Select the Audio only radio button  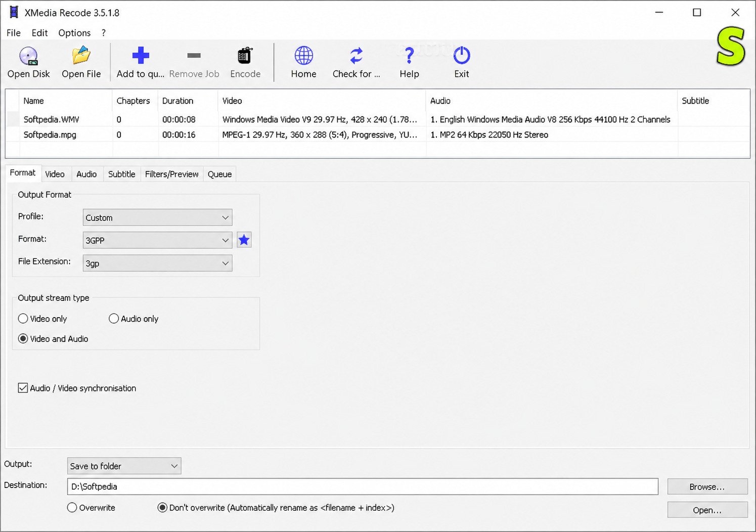point(114,319)
